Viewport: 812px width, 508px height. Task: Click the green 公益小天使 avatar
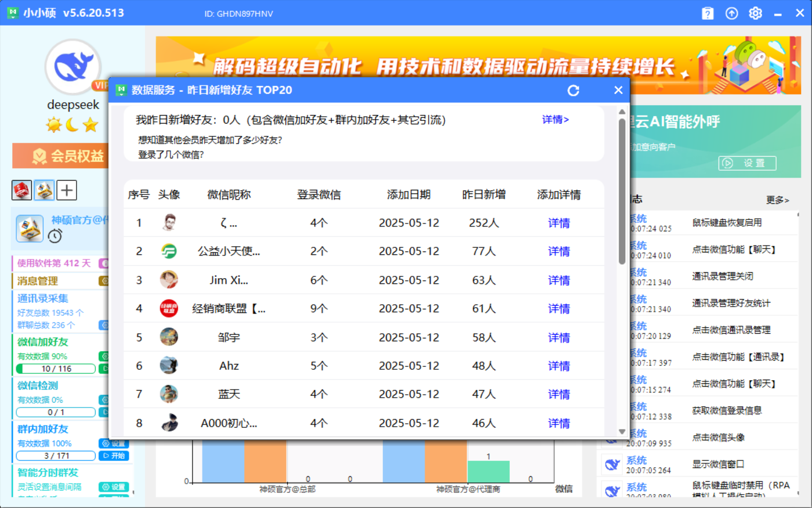pos(169,251)
